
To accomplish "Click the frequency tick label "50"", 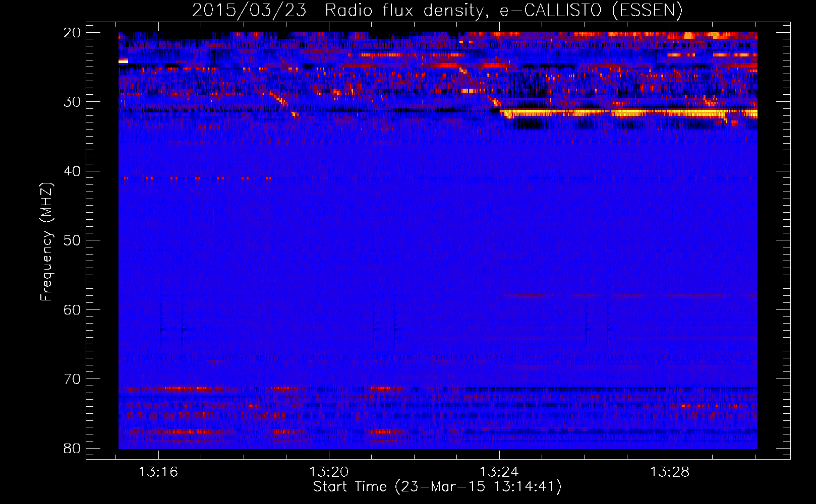I will pos(73,240).
